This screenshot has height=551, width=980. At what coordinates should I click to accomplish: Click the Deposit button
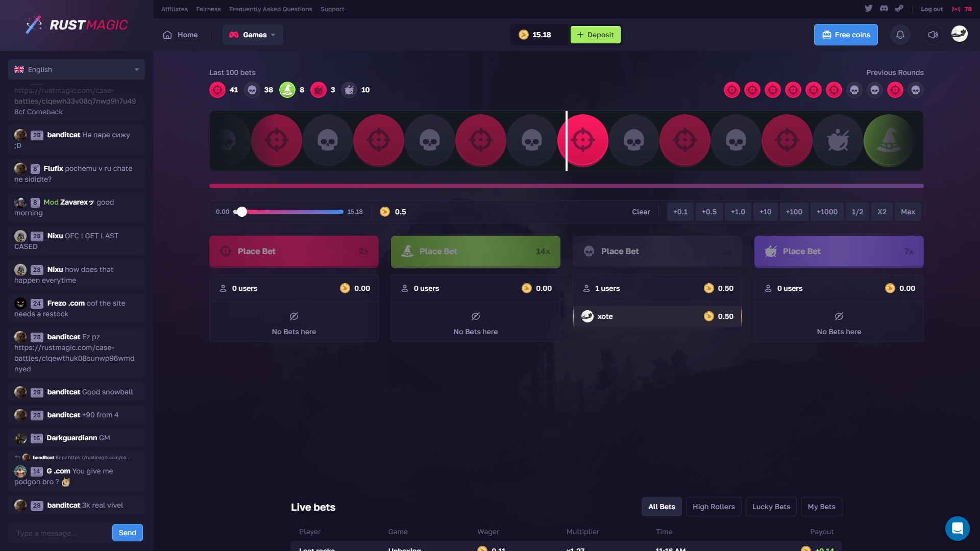[x=595, y=35]
